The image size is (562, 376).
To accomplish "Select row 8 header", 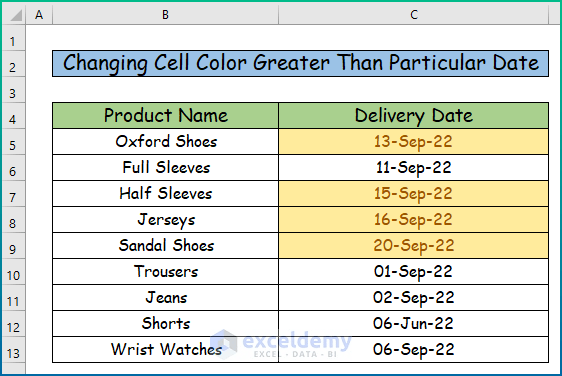I will pos(14,220).
